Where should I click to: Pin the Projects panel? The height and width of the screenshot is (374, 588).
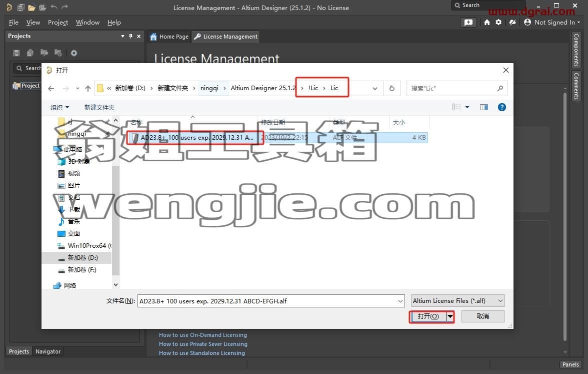click(130, 36)
